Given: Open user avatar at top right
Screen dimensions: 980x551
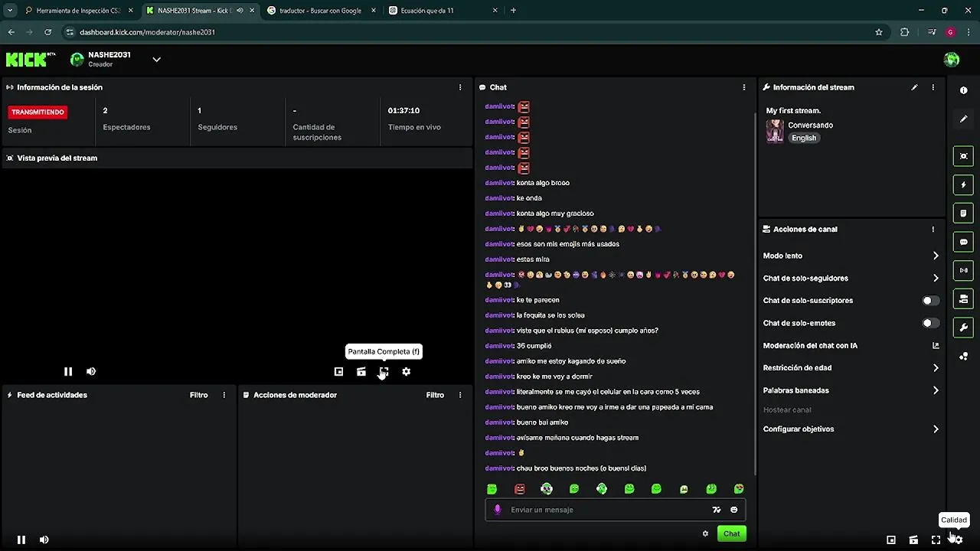Looking at the screenshot, I should (952, 60).
